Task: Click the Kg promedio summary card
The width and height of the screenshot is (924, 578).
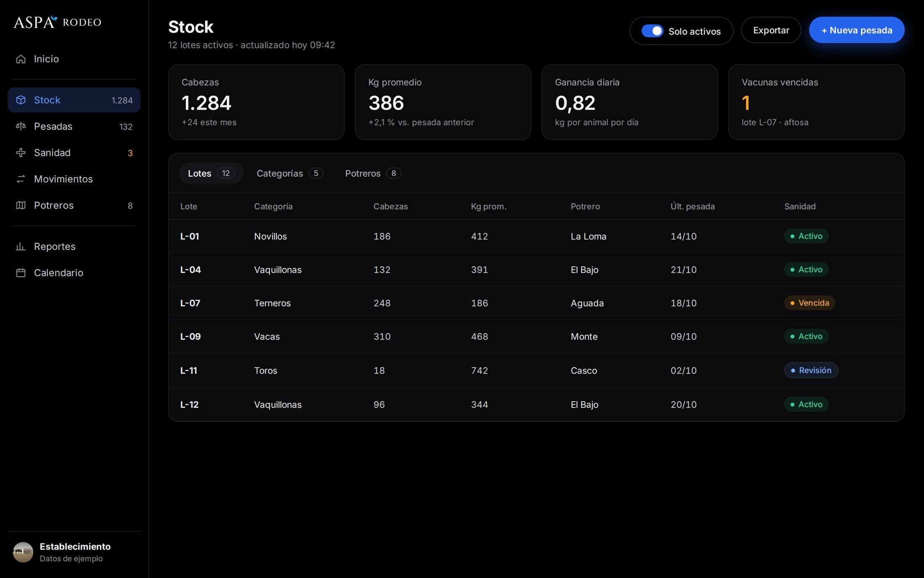Action: 443,102
